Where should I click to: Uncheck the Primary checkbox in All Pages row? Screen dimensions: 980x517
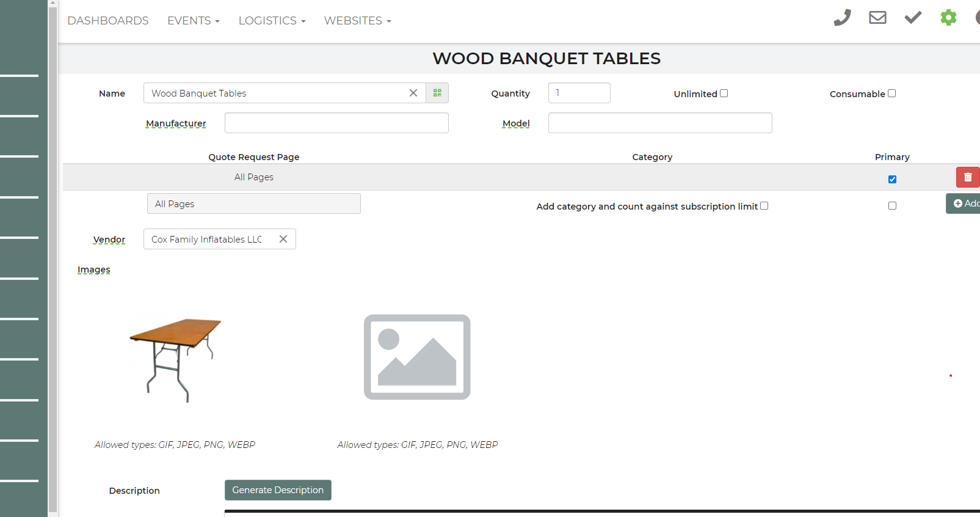pyautogui.click(x=892, y=179)
